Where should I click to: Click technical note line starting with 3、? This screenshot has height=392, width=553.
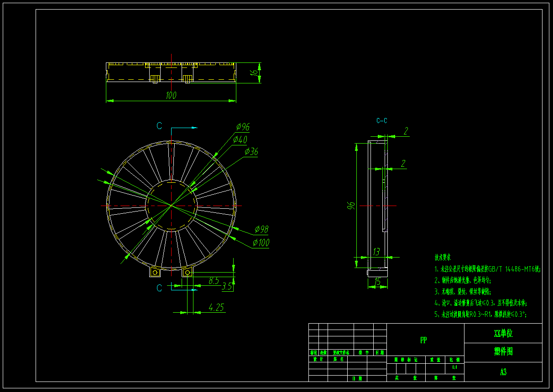pyautogui.click(x=463, y=292)
